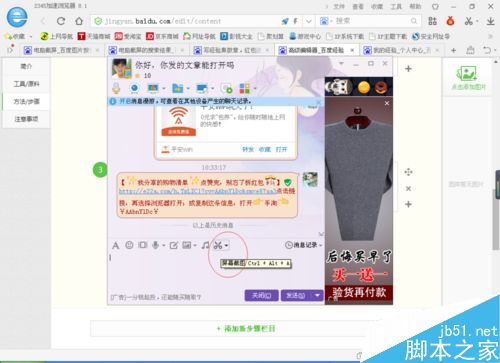Open new browser tab plus button
This screenshot has width=500, height=363.
[x=453, y=50]
